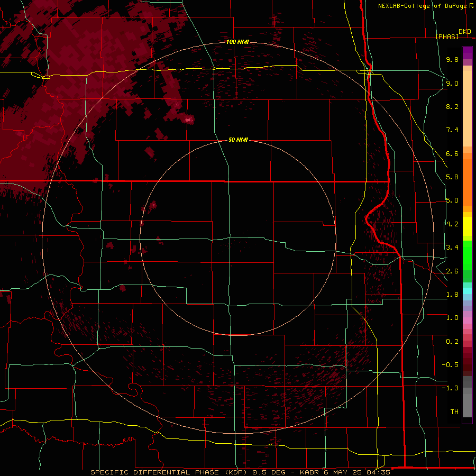The image size is (476, 476).
Task: Click the 4.2 scale value
Action: pos(452,224)
